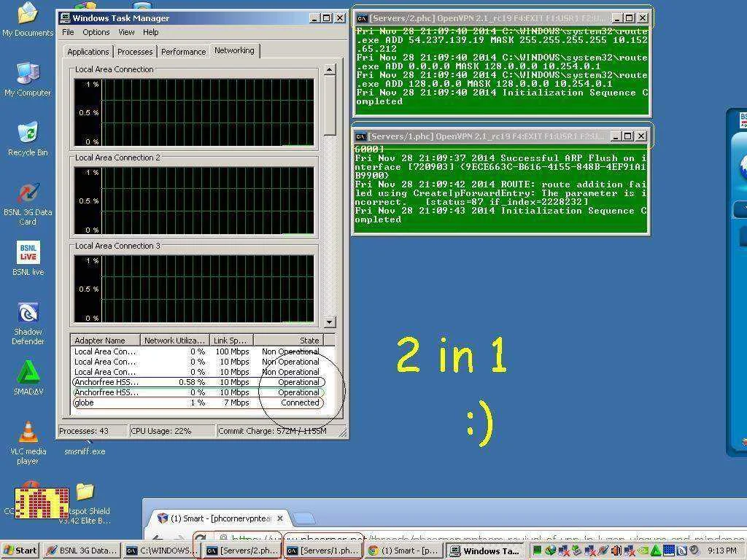The height and width of the screenshot is (560, 747).
Task: Open the Recycle Bin icon
Action: 28,139
